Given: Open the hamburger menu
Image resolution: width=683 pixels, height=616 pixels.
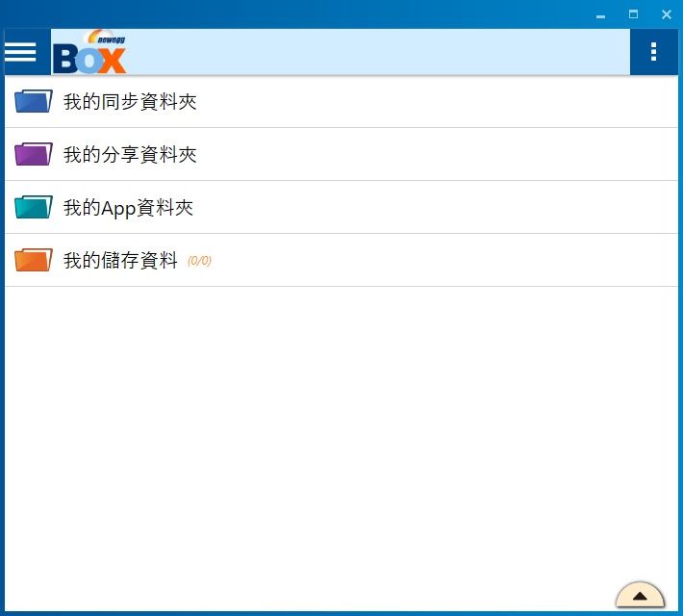Looking at the screenshot, I should [20, 52].
